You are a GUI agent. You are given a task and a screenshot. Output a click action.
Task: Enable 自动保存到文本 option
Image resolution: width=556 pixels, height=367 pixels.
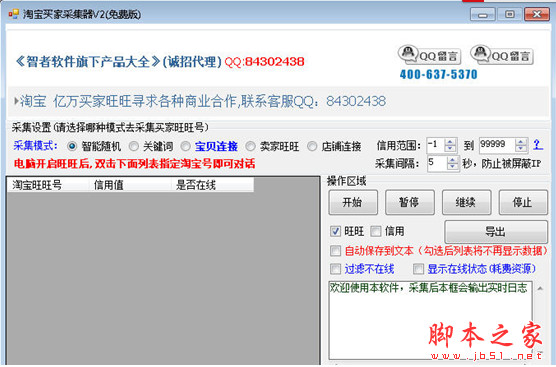[x=335, y=251]
